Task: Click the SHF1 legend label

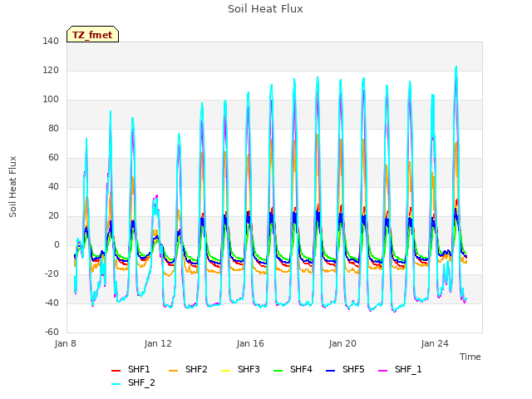Action: click(x=139, y=369)
